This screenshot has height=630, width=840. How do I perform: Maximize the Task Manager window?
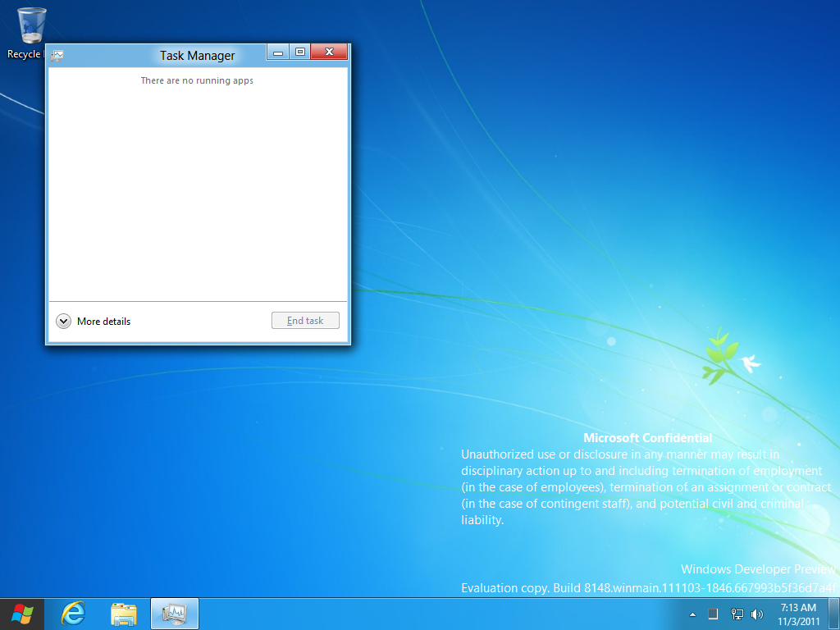tap(300, 52)
